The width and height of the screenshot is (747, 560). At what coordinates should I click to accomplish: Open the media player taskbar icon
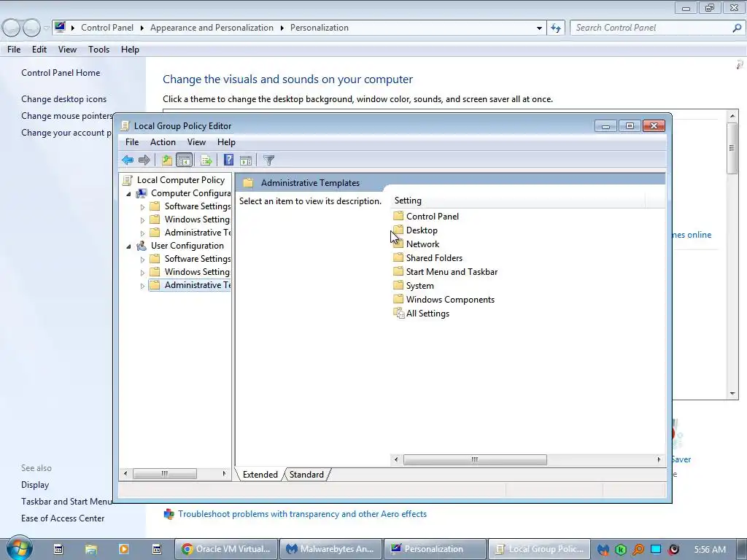123,549
